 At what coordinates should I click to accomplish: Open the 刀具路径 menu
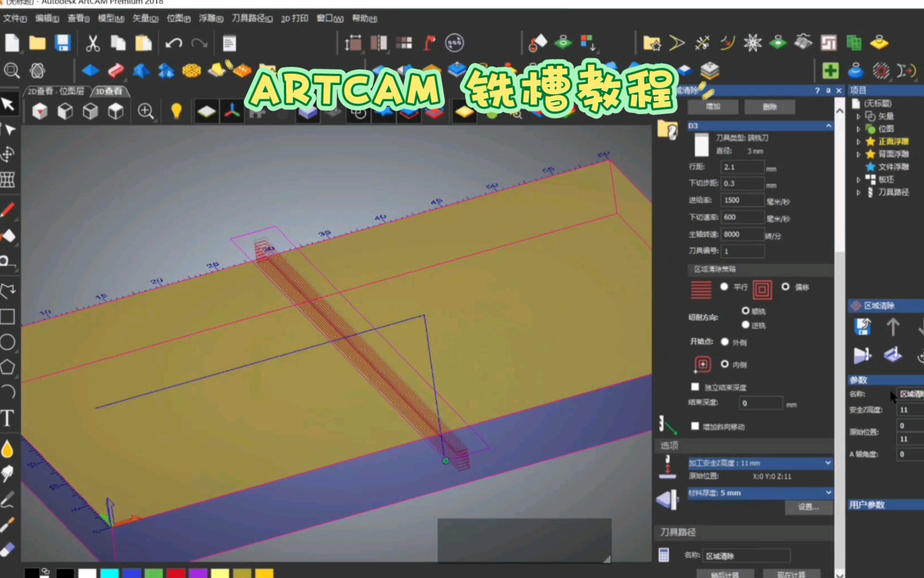(x=252, y=18)
